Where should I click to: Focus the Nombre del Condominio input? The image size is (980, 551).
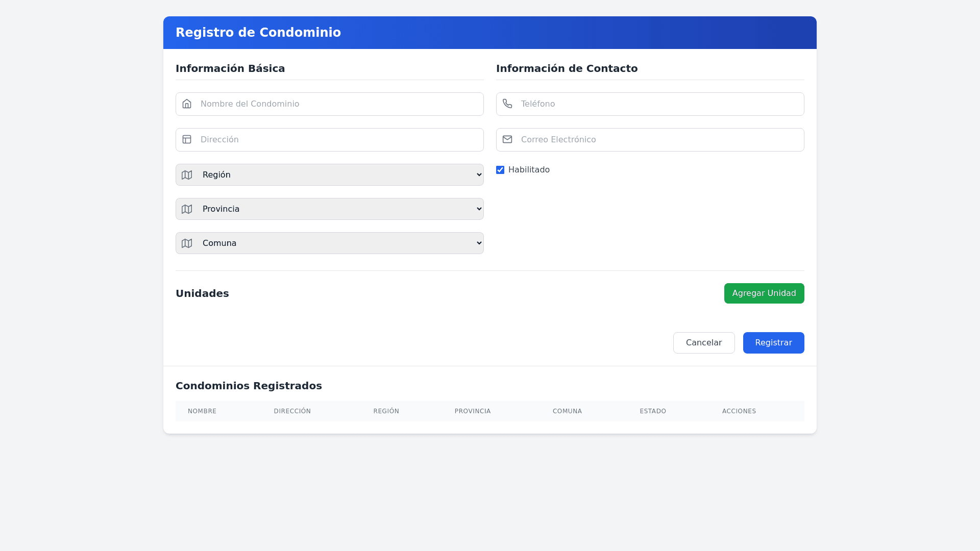click(337, 104)
